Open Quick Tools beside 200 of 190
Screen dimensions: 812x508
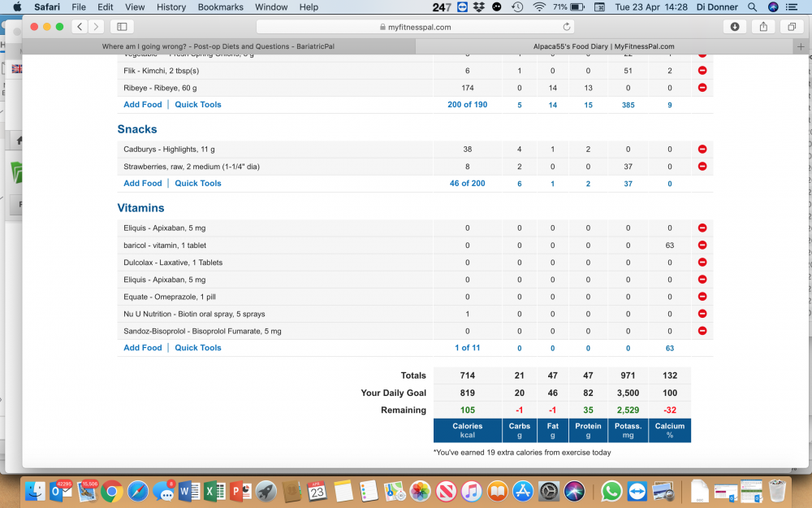(198, 104)
